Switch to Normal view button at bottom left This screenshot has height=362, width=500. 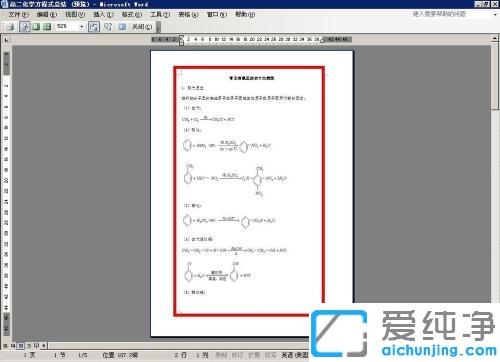tap(5, 345)
